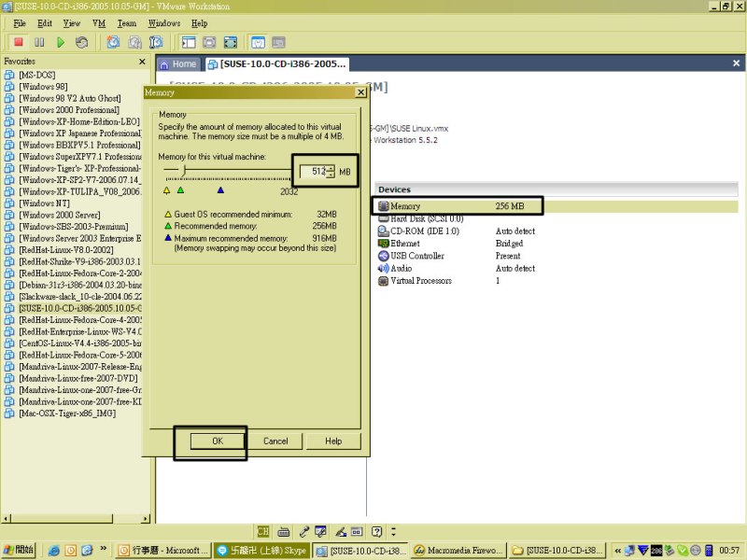Click the green Power On play icon
747x560 pixels.
click(x=61, y=42)
